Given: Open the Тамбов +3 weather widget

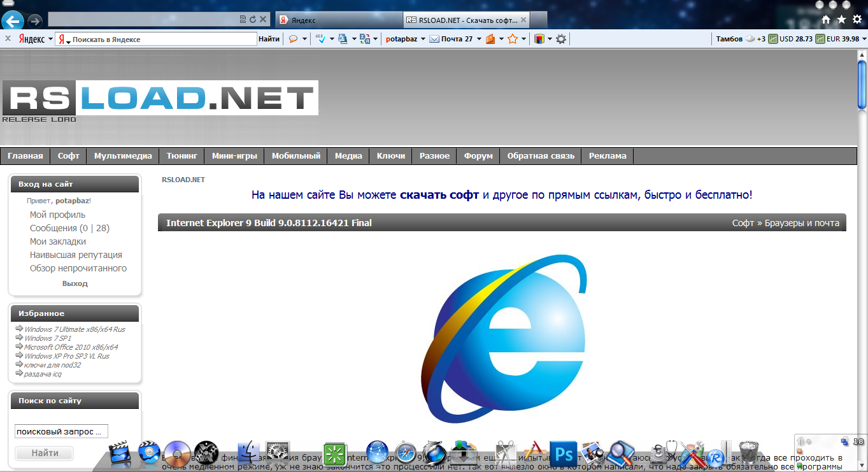Looking at the screenshot, I should coord(741,39).
